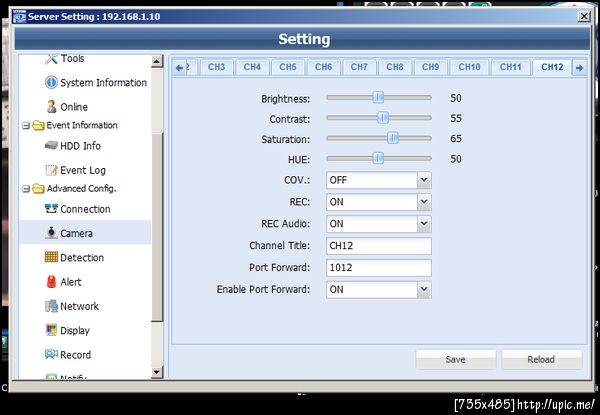This screenshot has height=415, width=600.
Task: Click the System Information info icon
Action: click(51, 82)
